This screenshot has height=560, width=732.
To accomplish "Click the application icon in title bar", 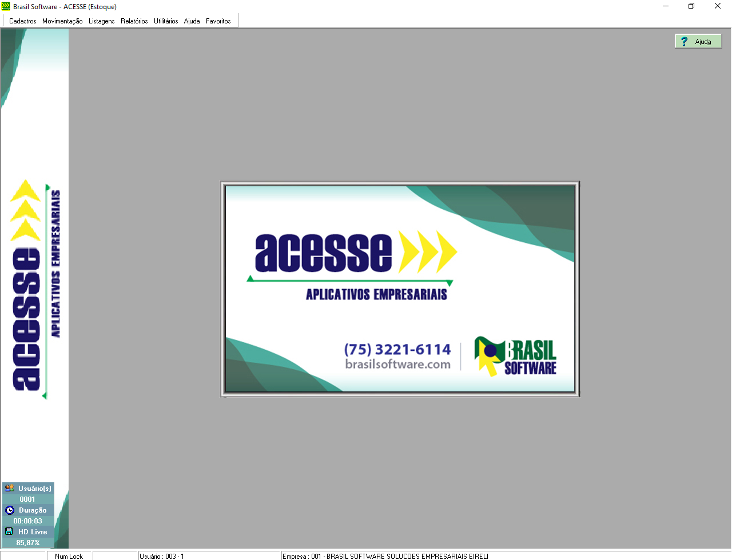I will point(6,6).
